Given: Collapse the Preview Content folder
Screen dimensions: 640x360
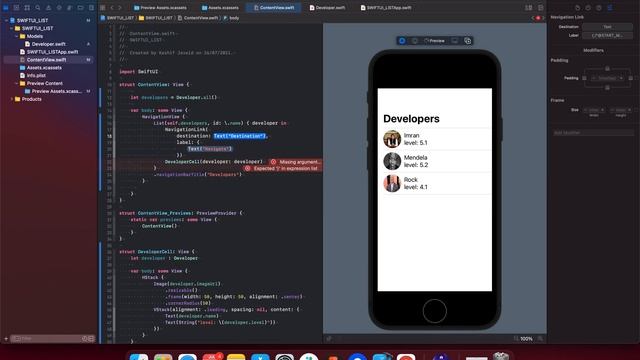Looking at the screenshot, I should 17,83.
